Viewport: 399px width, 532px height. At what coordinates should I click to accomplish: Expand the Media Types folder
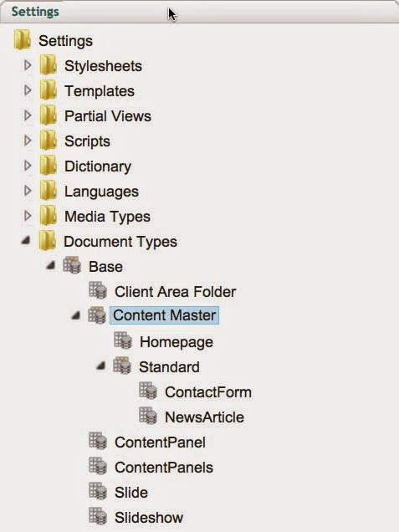click(28, 216)
